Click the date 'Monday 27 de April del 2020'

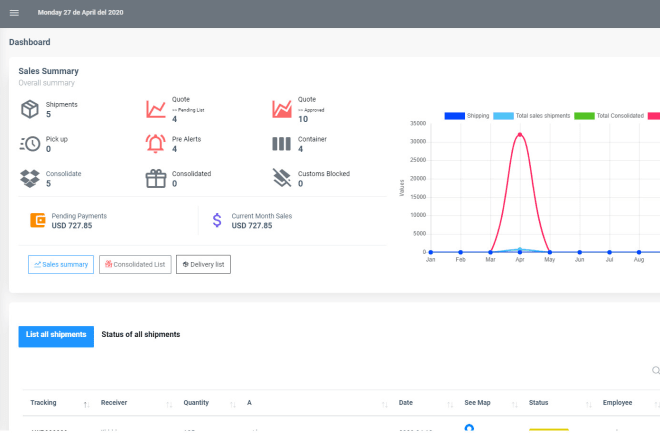[x=80, y=13]
